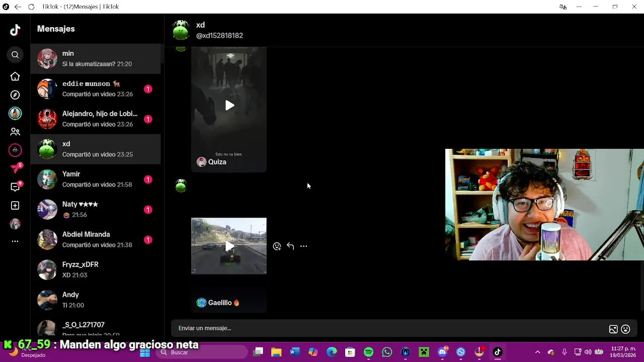Open Friends people icon in sidebar
The width and height of the screenshot is (644, 362).
click(x=15, y=132)
